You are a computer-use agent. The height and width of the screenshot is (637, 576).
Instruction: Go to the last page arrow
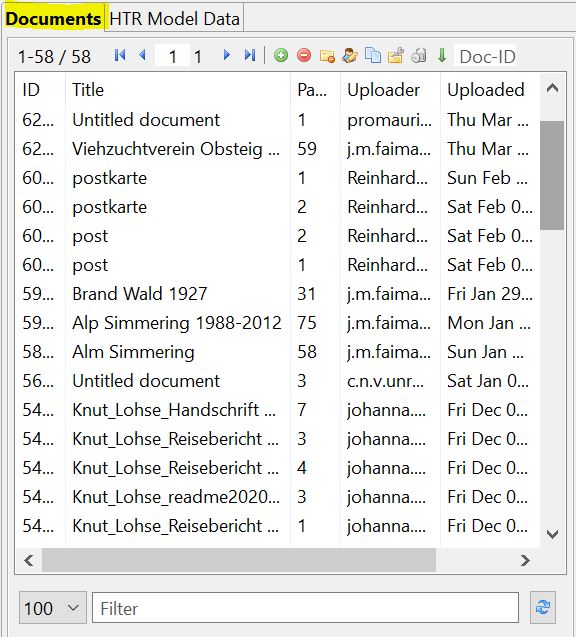coord(250,55)
